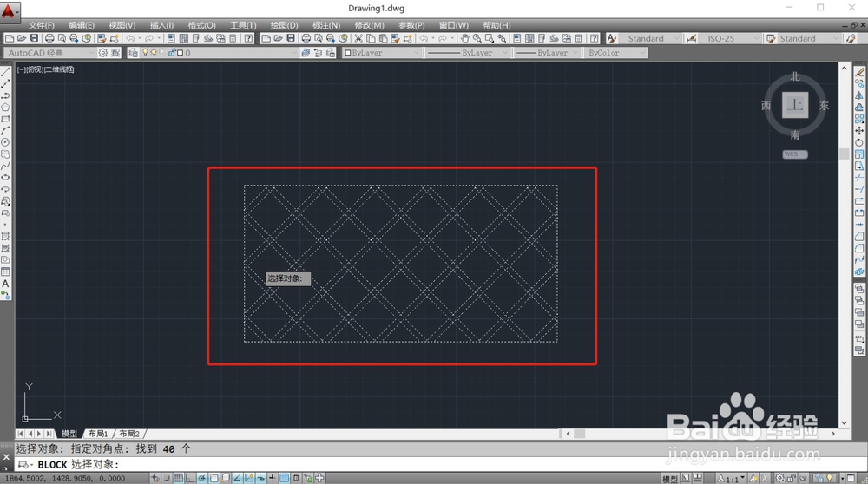Activate the Pan hand tool
Viewport: 868px width, 484px height.
point(464,38)
